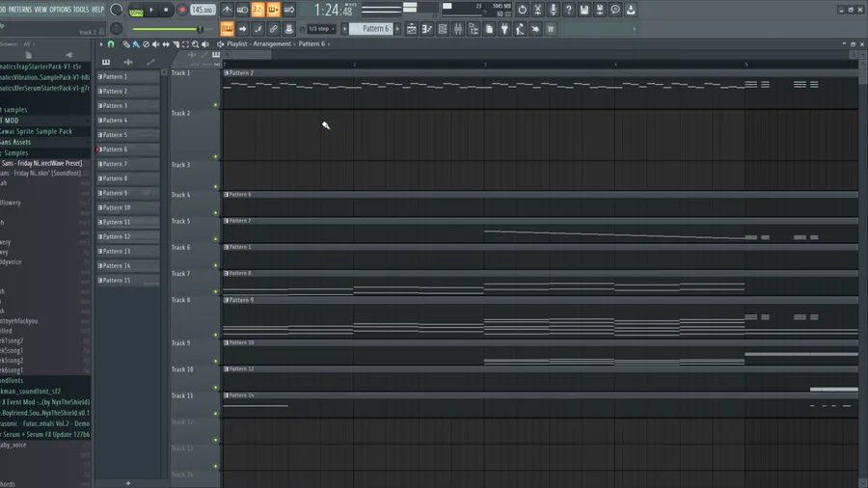
Task: Open the VIEW menu
Action: tap(41, 10)
